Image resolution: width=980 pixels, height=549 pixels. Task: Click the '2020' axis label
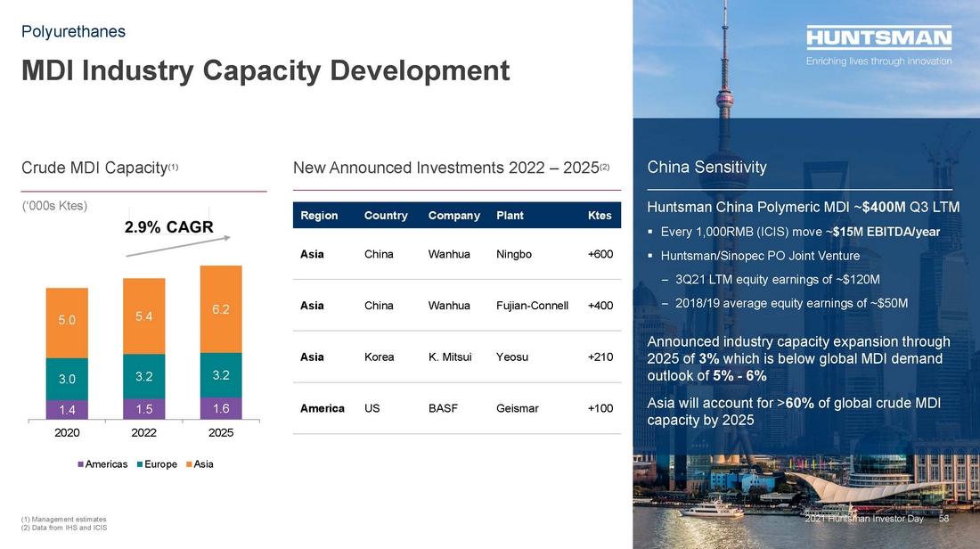(67, 433)
